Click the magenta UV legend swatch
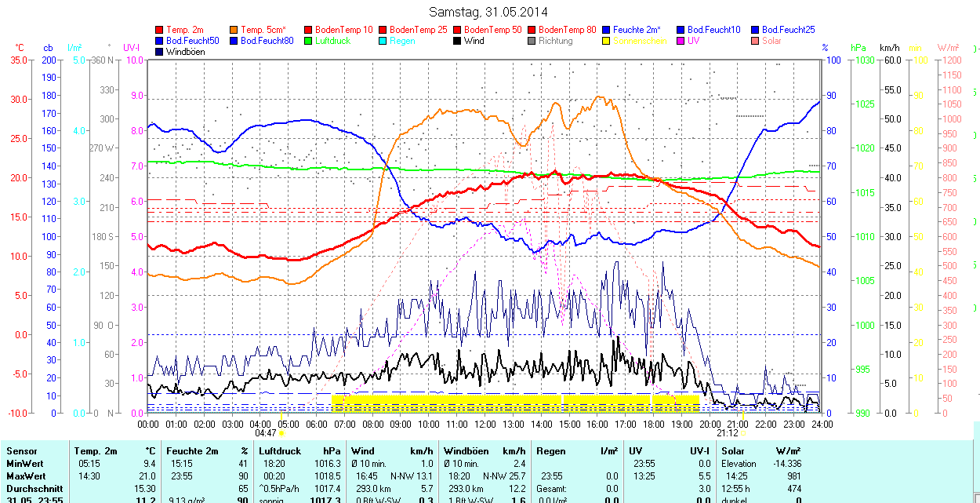Screen dimensions: 980x503 coord(681,41)
